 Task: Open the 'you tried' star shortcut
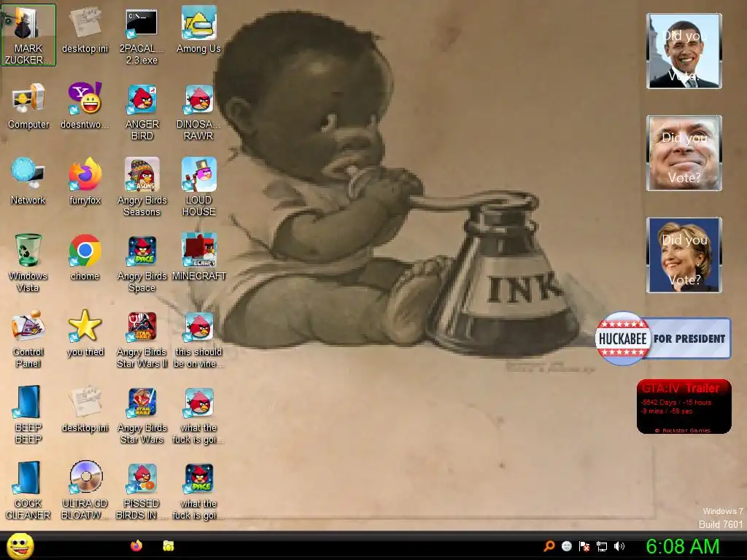point(85,333)
